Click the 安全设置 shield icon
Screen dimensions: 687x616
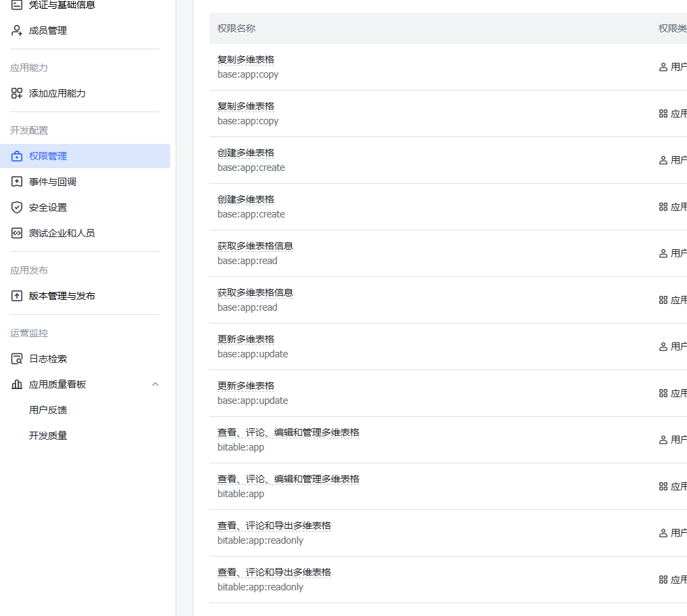[x=17, y=207]
